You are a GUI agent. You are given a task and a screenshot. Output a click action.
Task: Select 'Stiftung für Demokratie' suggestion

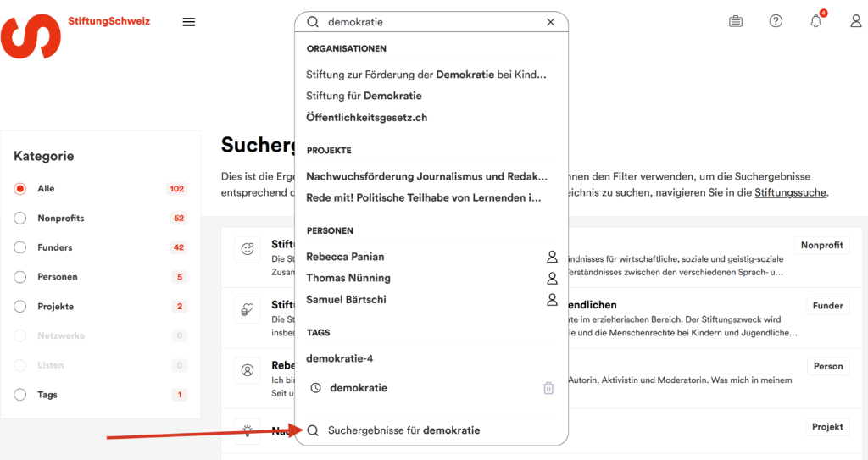point(364,96)
